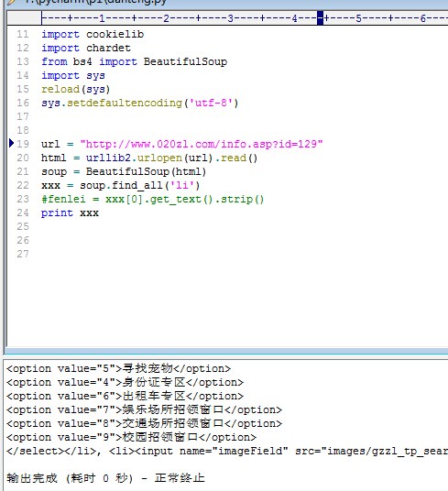Click the text 'import cookielib'
This screenshot has width=448, height=491.
click(x=93, y=34)
